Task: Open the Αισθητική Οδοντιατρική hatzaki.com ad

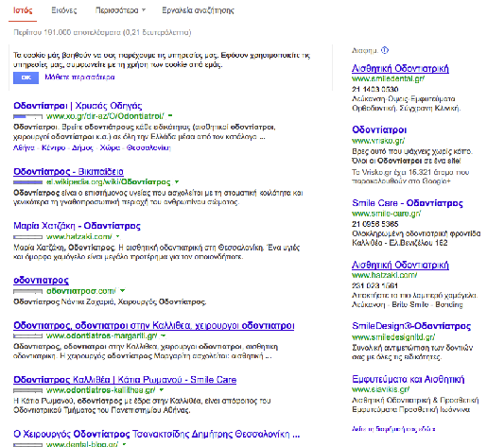Action: [400, 265]
